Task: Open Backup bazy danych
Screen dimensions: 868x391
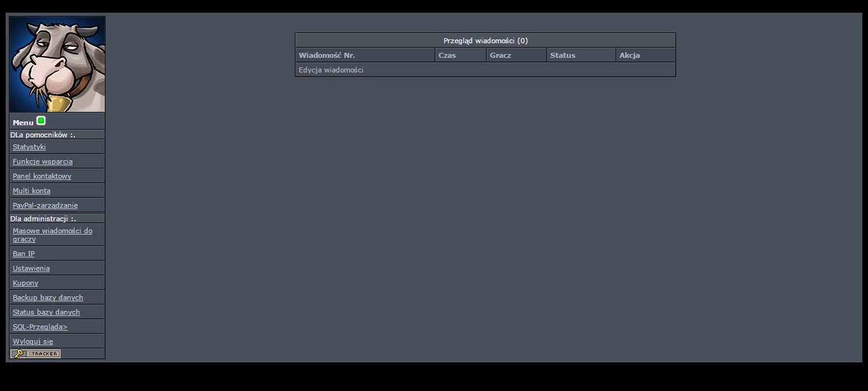Action: click(48, 298)
